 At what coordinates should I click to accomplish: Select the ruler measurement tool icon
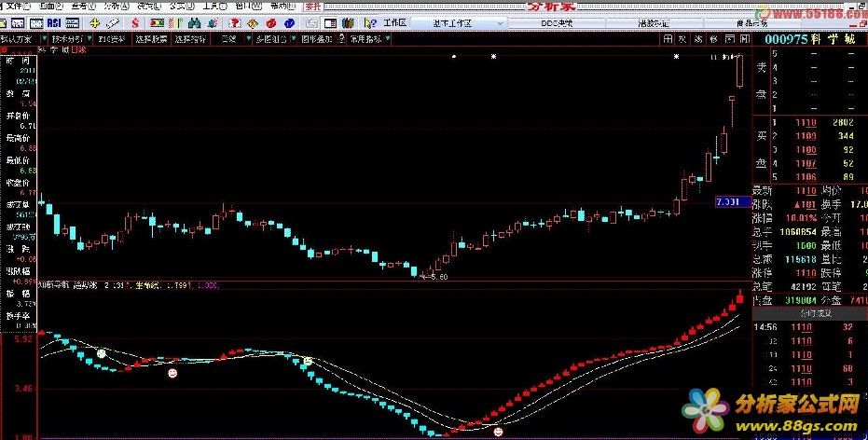coord(113,23)
